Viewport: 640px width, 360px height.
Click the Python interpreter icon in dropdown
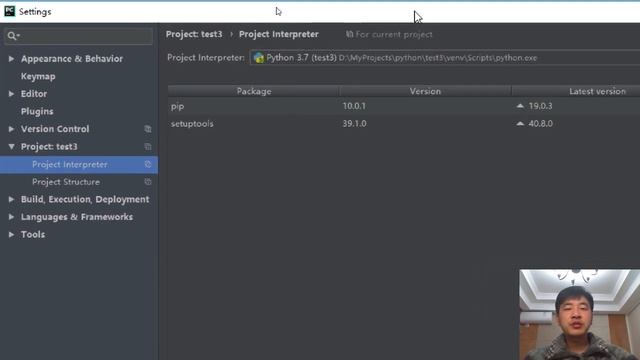pyautogui.click(x=259, y=58)
